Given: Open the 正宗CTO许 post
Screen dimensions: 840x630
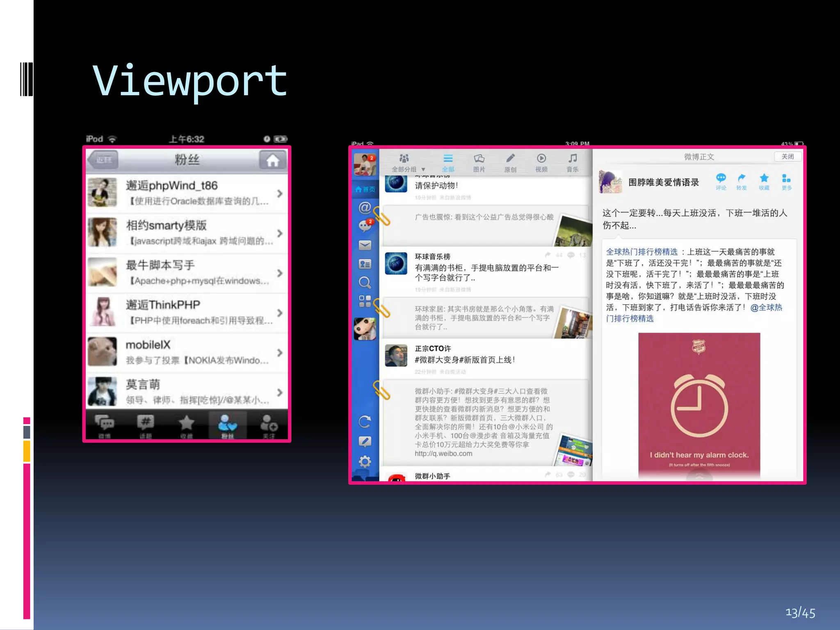Looking at the screenshot, I should pyautogui.click(x=486, y=359).
